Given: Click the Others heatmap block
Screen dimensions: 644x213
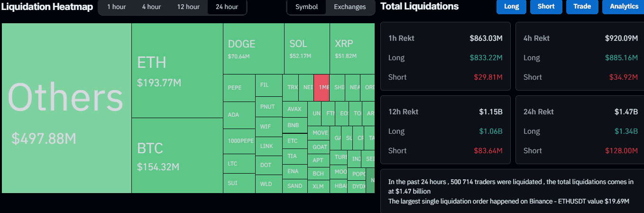Looking at the screenshot, I should tap(66, 108).
